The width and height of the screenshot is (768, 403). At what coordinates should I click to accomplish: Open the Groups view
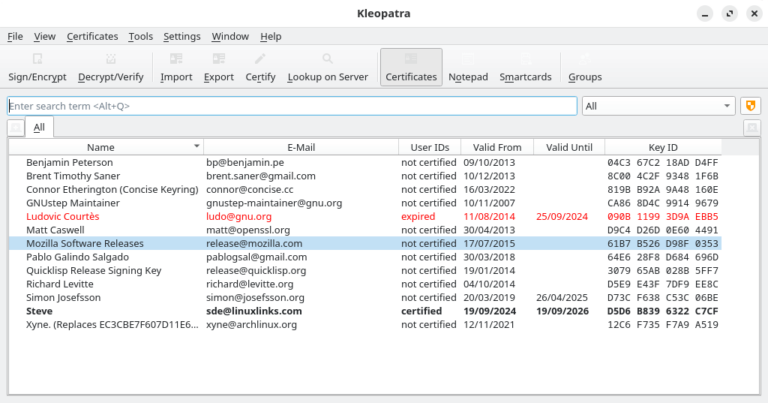pyautogui.click(x=585, y=67)
